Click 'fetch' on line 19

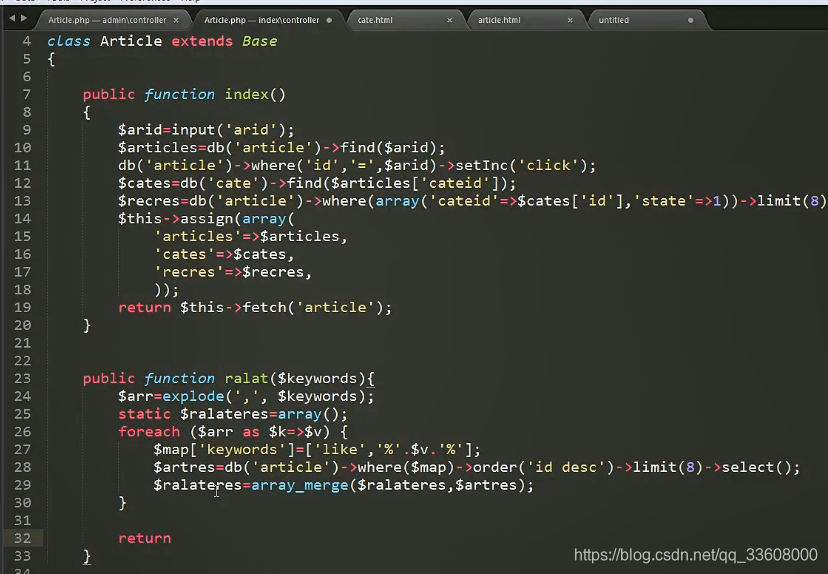[264, 307]
